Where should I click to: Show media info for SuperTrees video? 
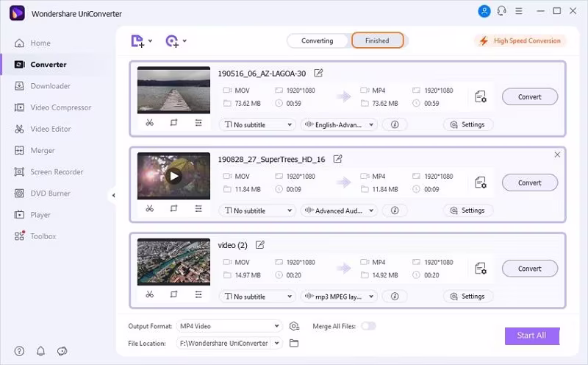click(x=395, y=210)
